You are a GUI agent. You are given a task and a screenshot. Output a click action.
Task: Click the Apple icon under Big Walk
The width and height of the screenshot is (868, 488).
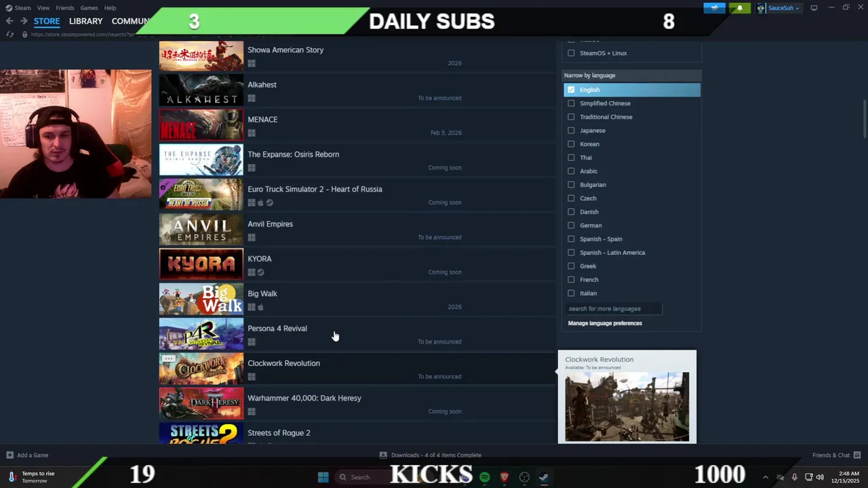(260, 307)
